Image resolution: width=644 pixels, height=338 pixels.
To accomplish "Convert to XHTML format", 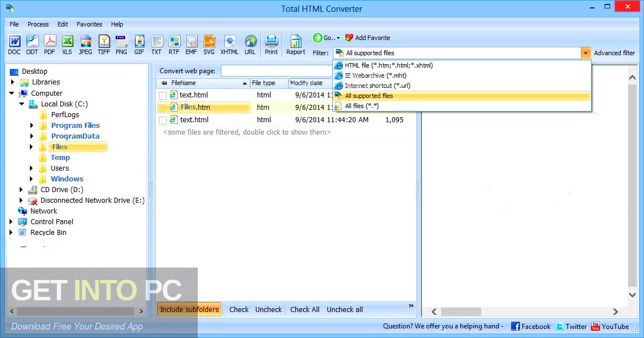I will [x=229, y=45].
